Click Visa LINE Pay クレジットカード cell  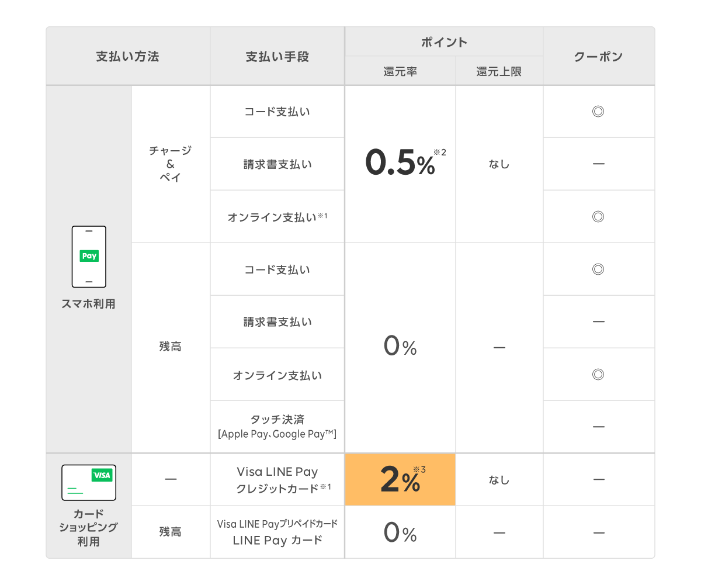click(277, 480)
